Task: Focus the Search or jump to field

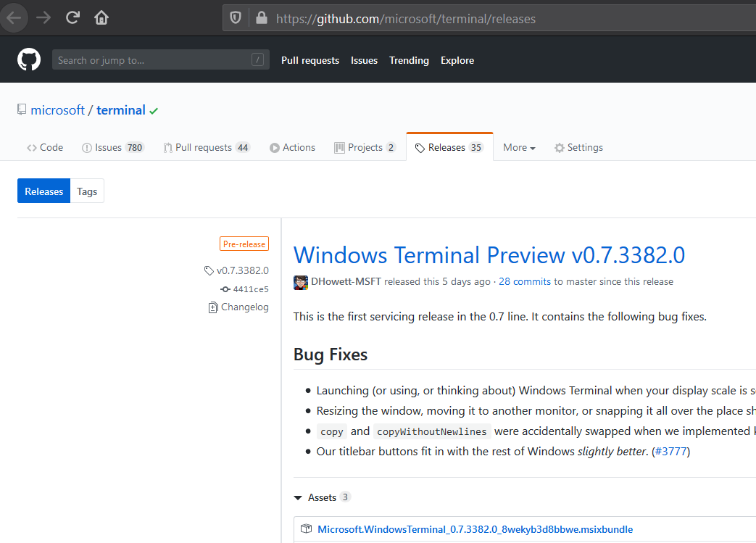Action: coord(160,59)
